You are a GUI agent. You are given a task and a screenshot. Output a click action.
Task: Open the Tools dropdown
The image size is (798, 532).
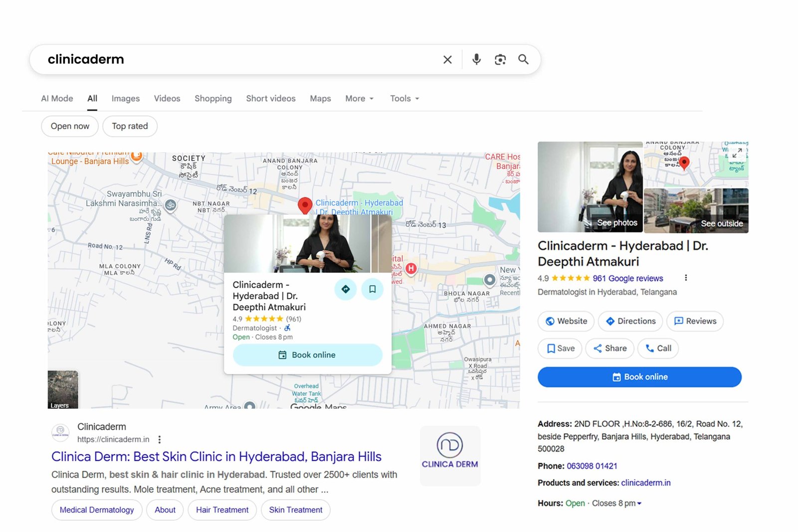click(x=404, y=98)
